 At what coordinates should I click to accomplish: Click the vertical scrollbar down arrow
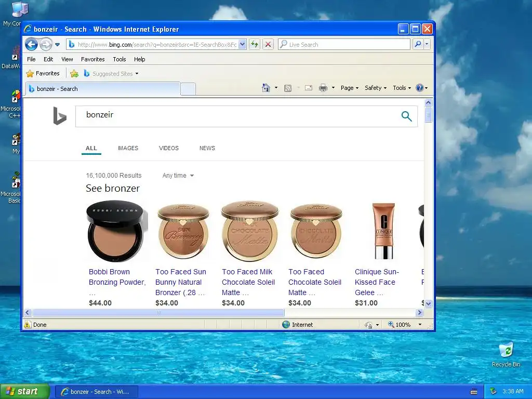point(428,303)
